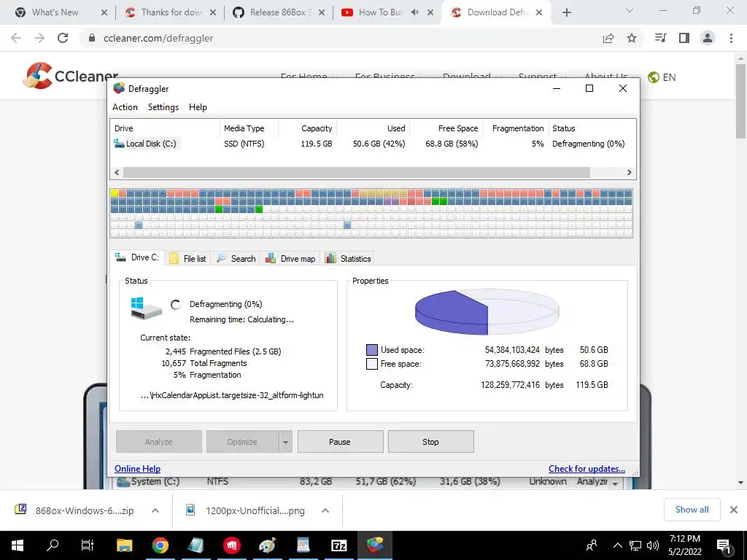The image size is (747, 560).
Task: Open the Action menu in Defraggler
Action: click(125, 107)
